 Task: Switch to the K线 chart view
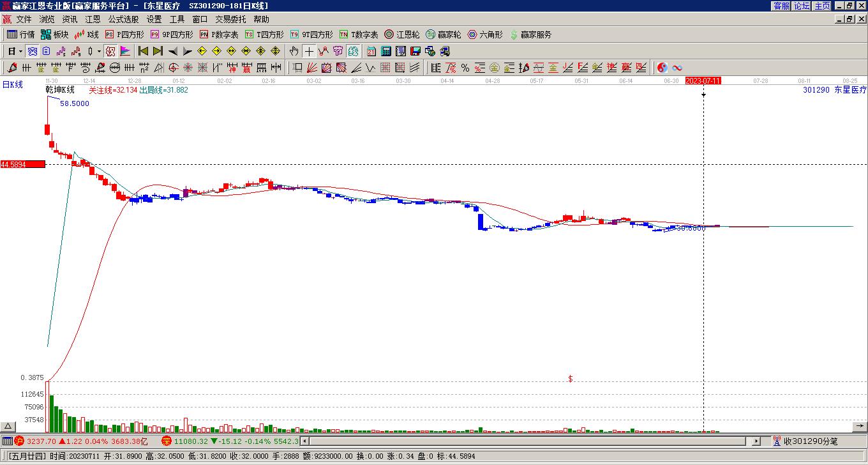pyautogui.click(x=87, y=34)
